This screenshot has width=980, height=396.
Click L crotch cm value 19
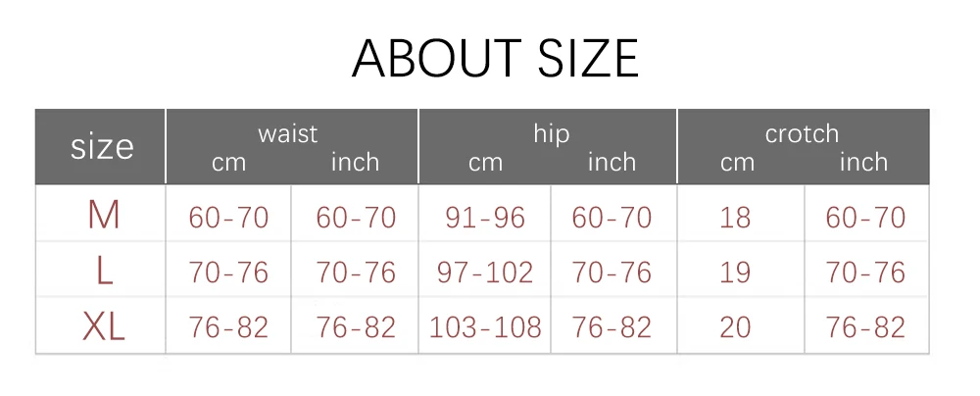(x=735, y=272)
